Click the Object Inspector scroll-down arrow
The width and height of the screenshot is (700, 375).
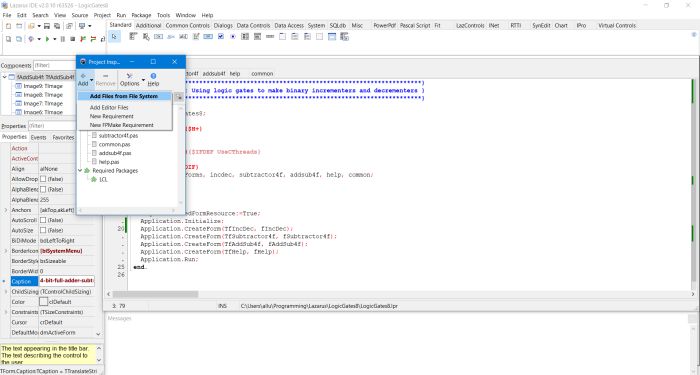coord(98,333)
